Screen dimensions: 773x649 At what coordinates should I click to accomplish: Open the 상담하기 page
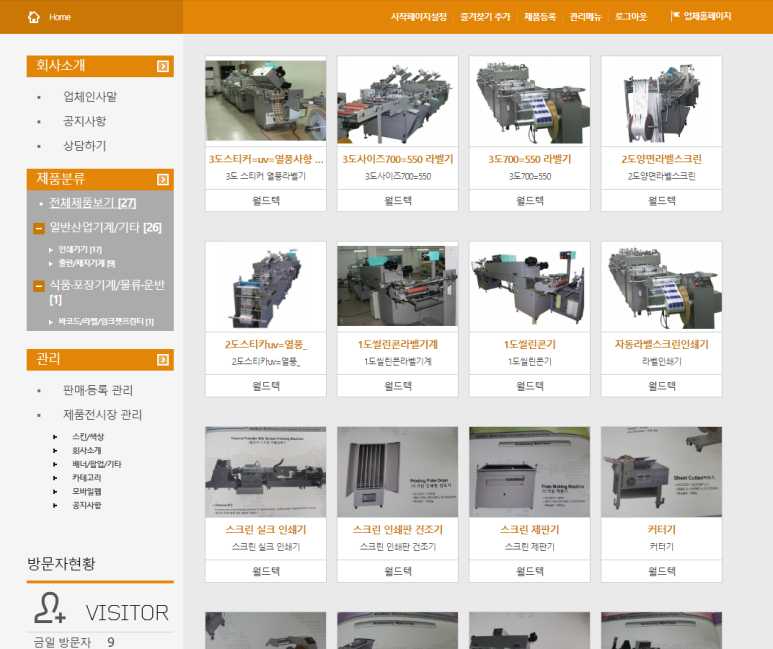pos(84,146)
